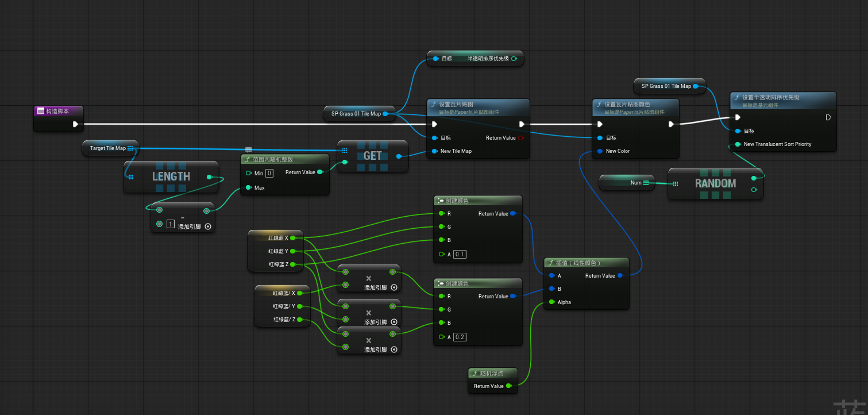The width and height of the screenshot is (868, 415).
Task: Click Return Value pin of lower 创建颜色
Action: point(513,297)
